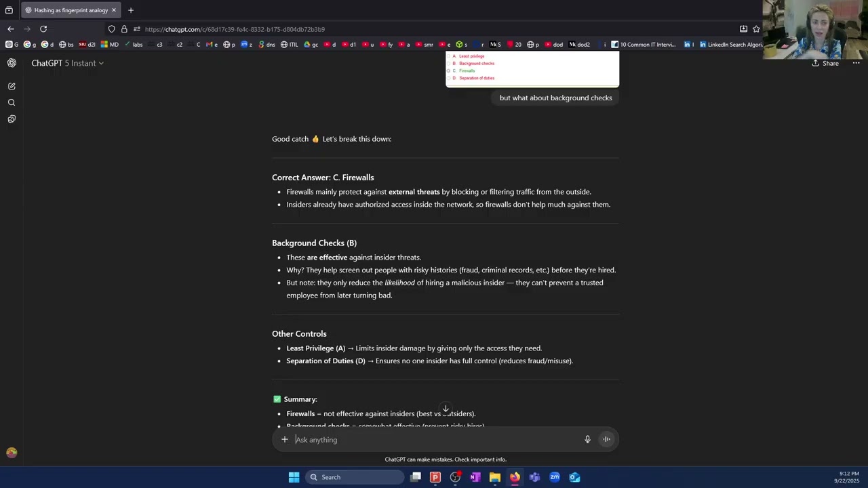Select the 'Hashing as fingerprint analogy' tab
Screen dimensions: 868x488
(71, 10)
